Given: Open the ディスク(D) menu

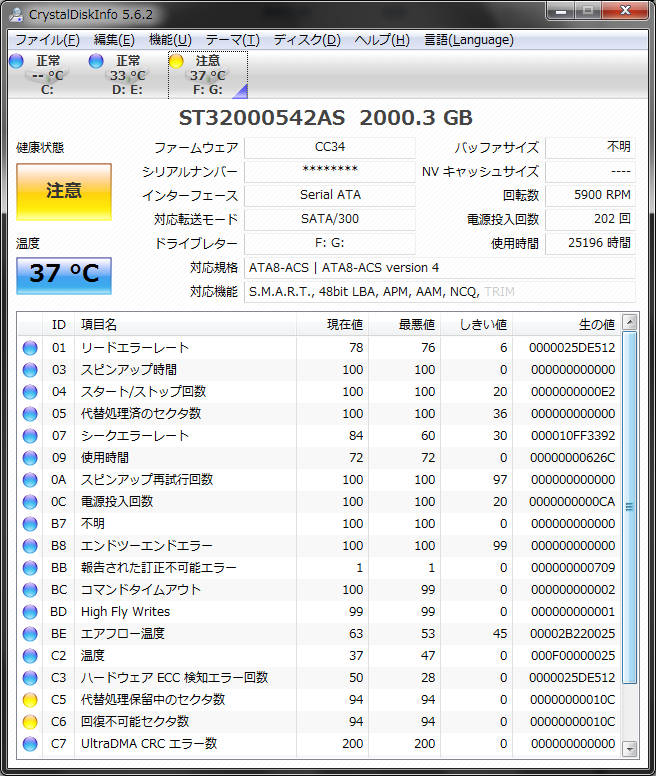Looking at the screenshot, I should 307,40.
